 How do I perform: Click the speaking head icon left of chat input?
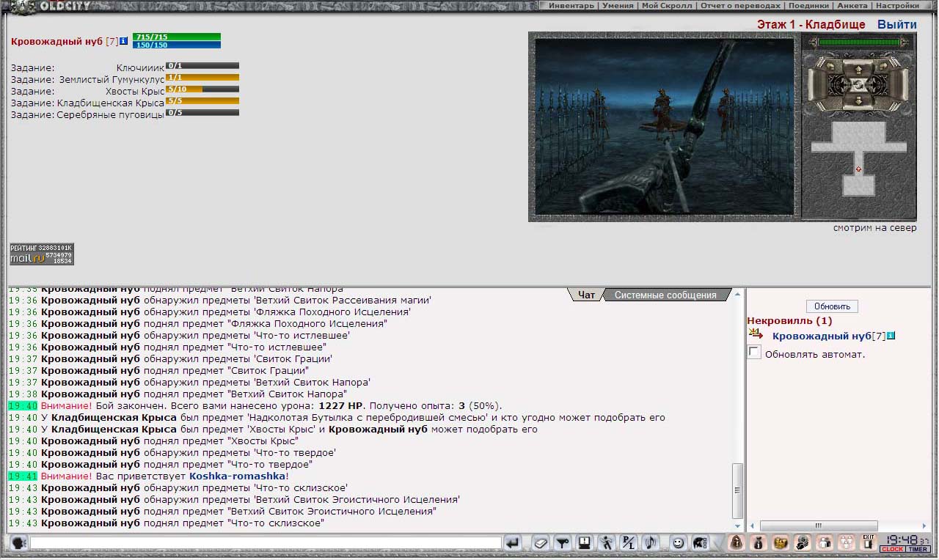click(19, 543)
